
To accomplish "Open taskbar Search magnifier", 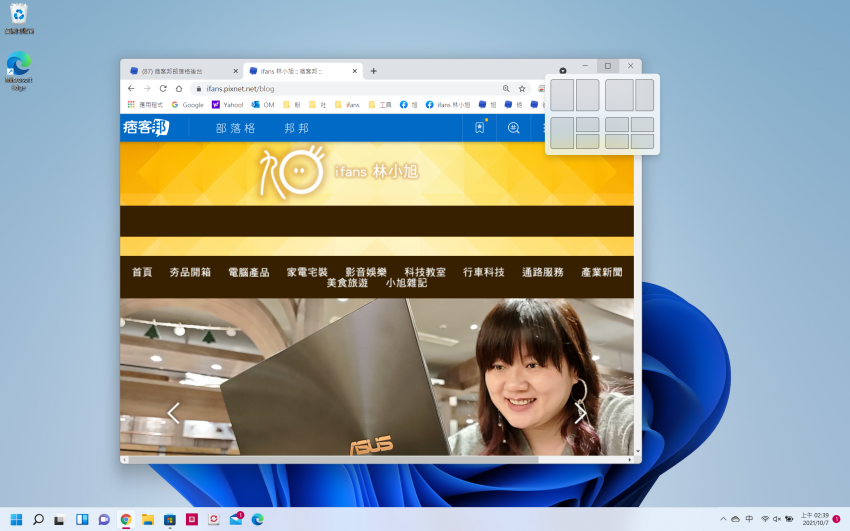I will point(38,520).
